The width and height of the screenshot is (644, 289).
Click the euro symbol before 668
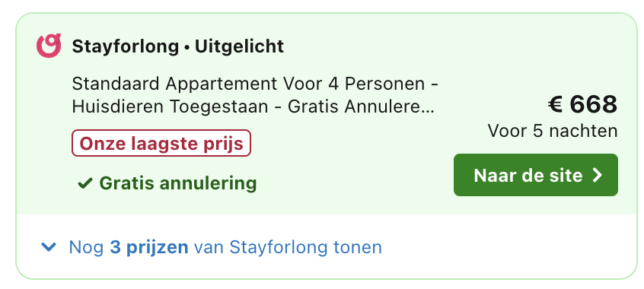(555, 104)
